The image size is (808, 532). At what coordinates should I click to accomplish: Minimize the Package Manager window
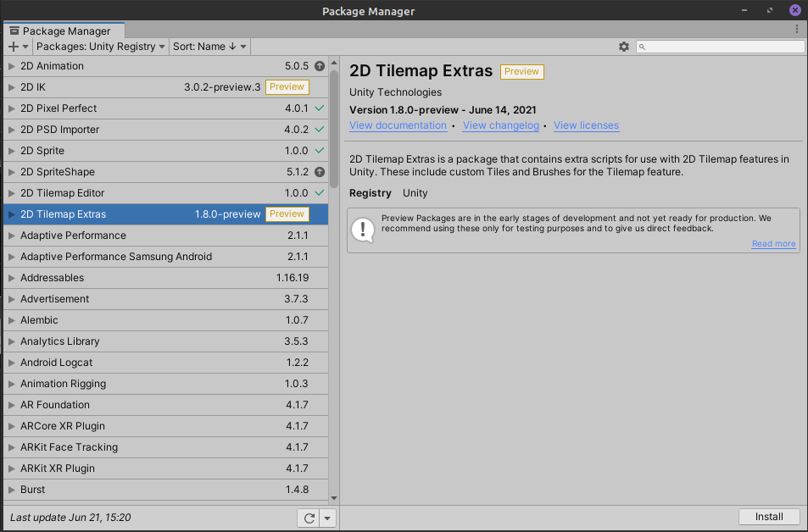[x=744, y=10]
